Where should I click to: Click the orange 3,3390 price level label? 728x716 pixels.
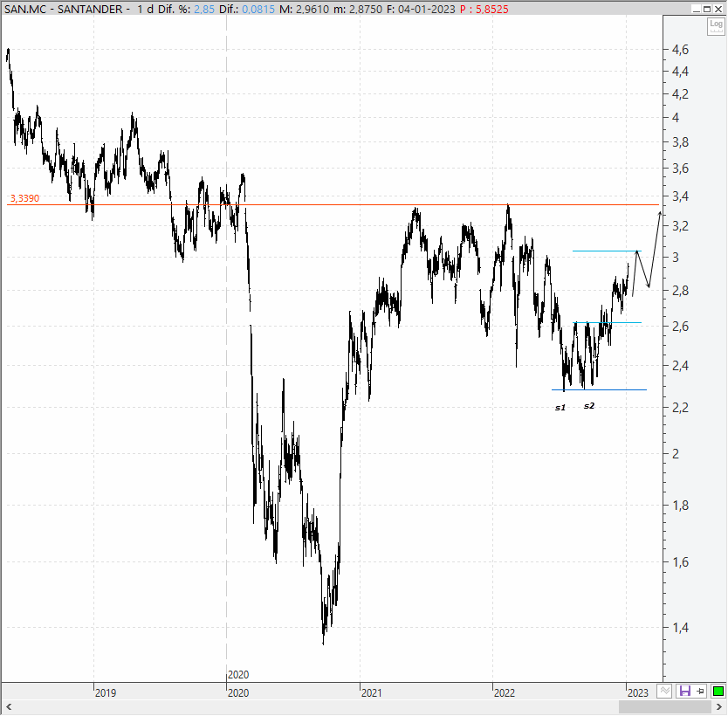[x=24, y=198]
